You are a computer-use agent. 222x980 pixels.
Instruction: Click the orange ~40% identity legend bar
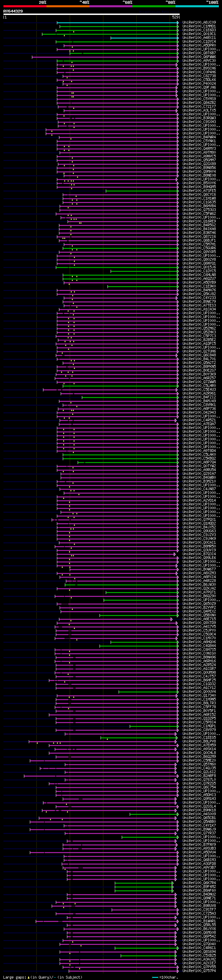point(68,6)
